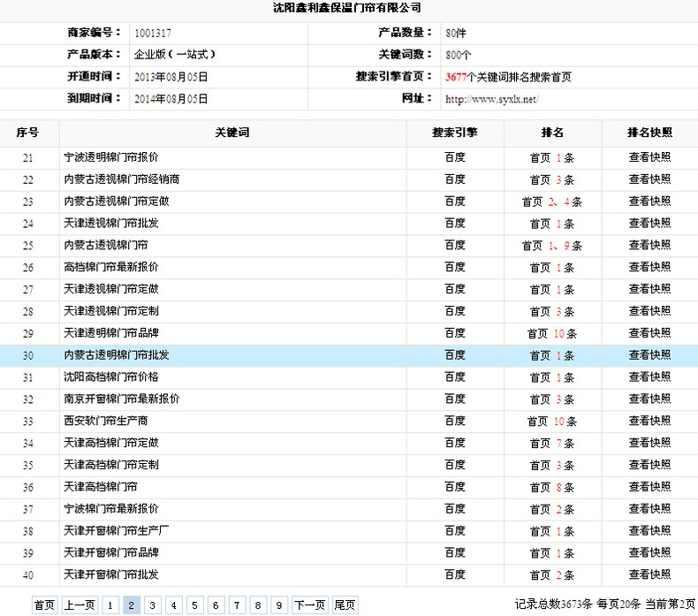View 查看快照 for row 27
The image size is (698, 616).
(x=649, y=289)
